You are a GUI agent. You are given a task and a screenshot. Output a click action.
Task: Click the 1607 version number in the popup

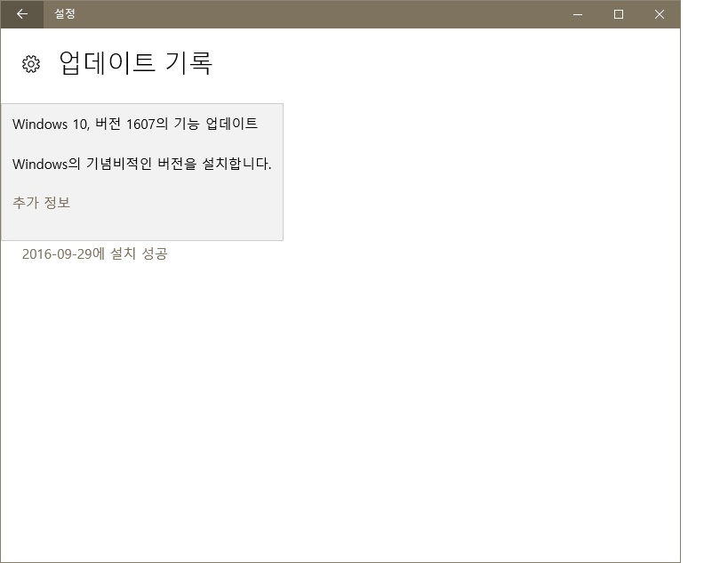tap(140, 125)
